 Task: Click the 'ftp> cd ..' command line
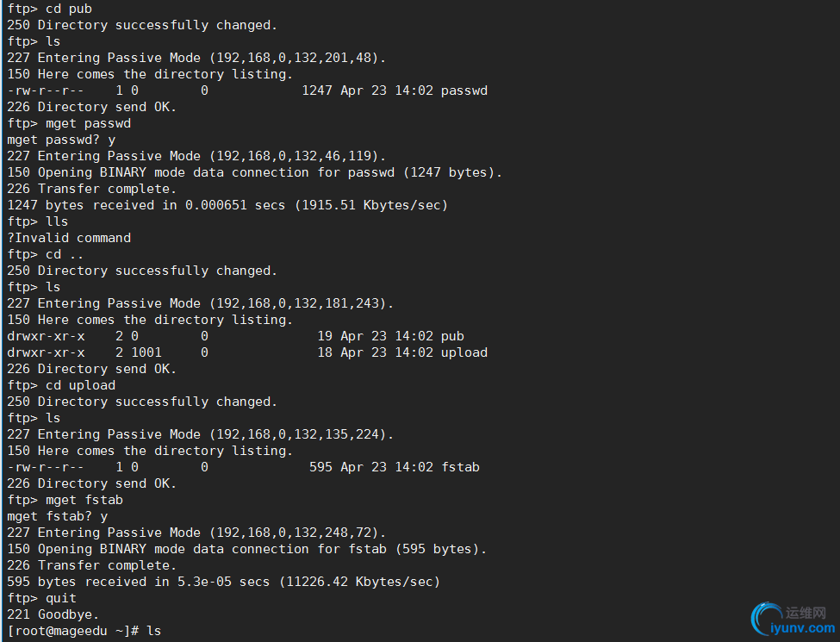pyautogui.click(x=46, y=254)
